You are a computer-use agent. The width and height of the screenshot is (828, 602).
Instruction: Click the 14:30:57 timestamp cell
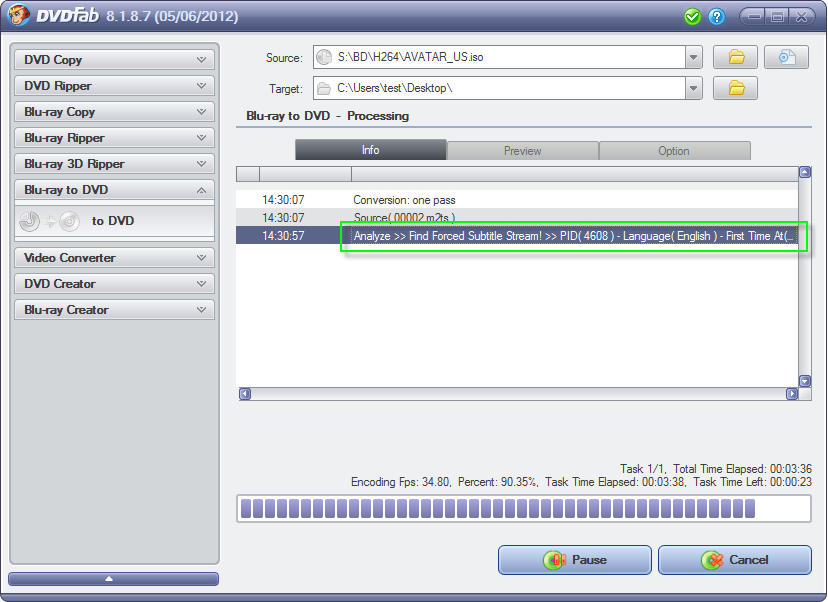point(284,236)
